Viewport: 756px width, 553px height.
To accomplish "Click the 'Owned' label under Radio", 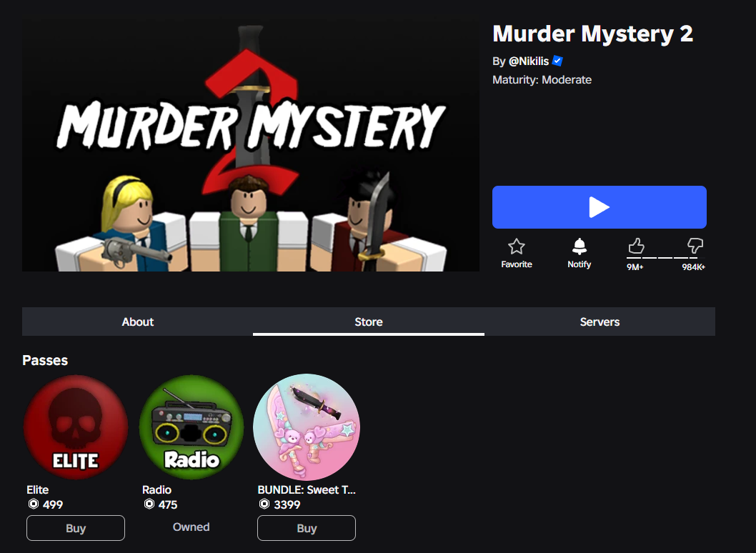I will pos(192,527).
